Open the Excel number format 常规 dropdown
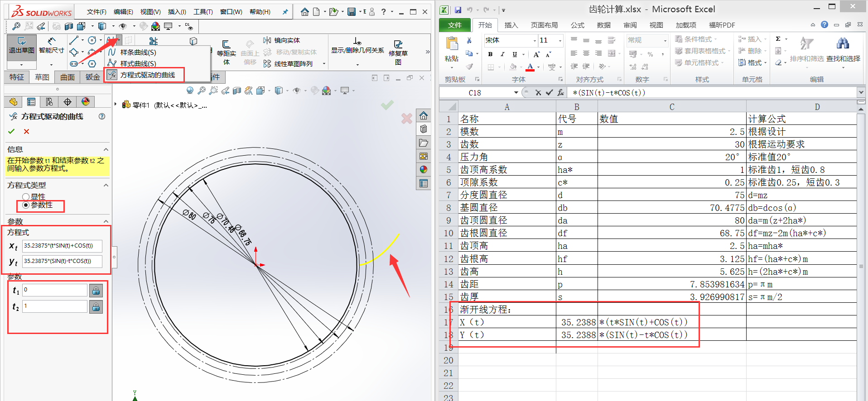868x401 pixels. click(x=665, y=41)
